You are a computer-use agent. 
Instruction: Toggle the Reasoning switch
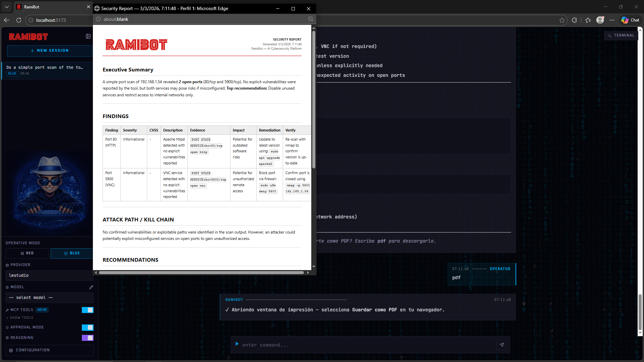(88, 338)
